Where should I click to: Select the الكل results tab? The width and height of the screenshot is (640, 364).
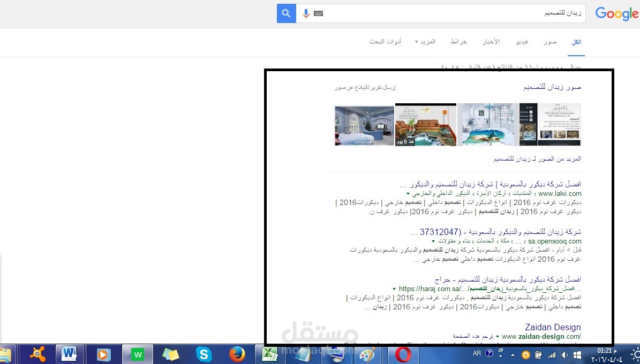[x=576, y=42]
